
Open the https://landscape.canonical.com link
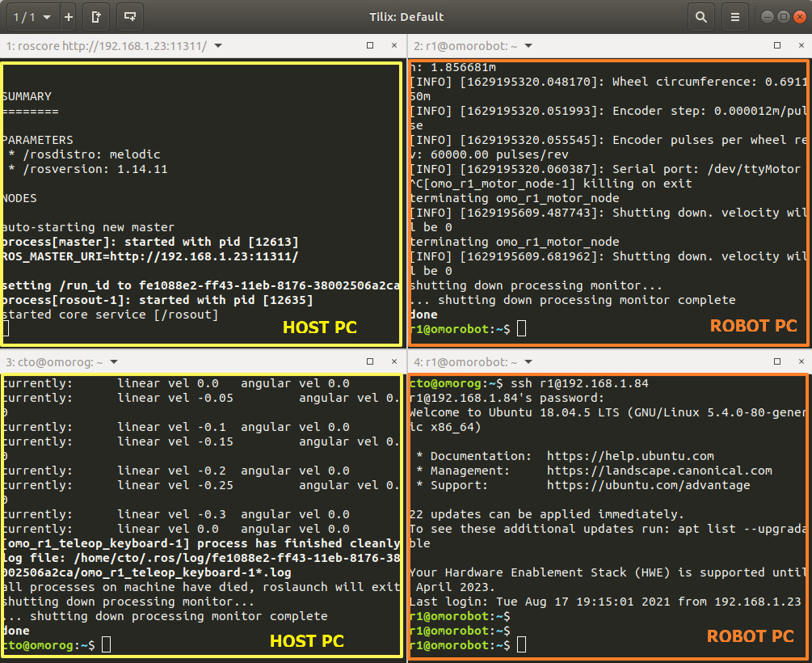pos(659,471)
